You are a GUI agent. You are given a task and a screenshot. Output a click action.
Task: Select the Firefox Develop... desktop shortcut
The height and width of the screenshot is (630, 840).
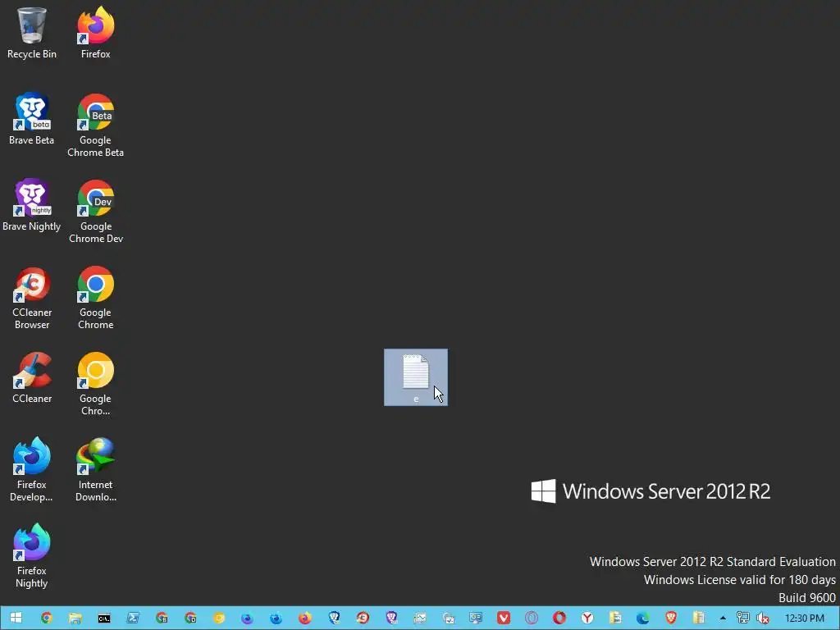(32, 469)
